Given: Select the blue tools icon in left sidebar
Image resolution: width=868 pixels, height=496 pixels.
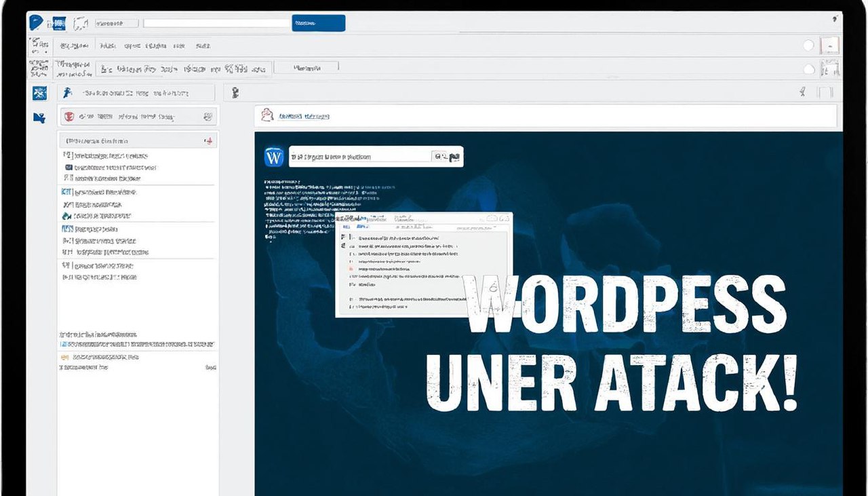Looking at the screenshot, I should (x=39, y=93).
